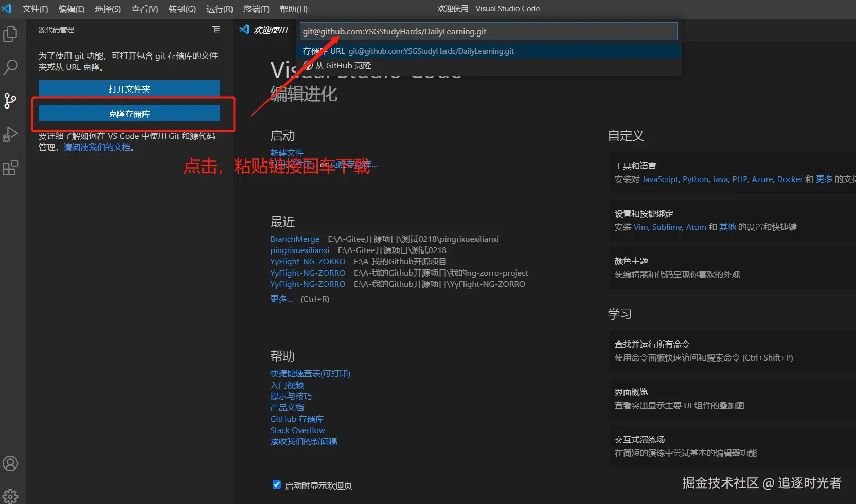856x504 pixels.
Task: Click the 克隆存储库 button
Action: 129,114
